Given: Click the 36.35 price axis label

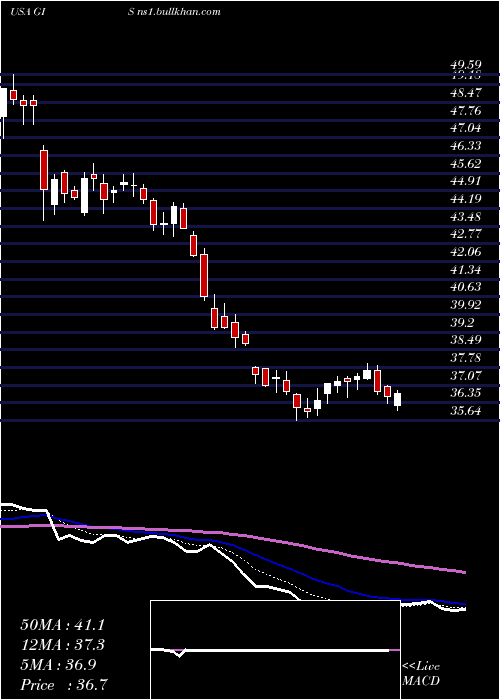Looking at the screenshot, I should [x=467, y=394].
